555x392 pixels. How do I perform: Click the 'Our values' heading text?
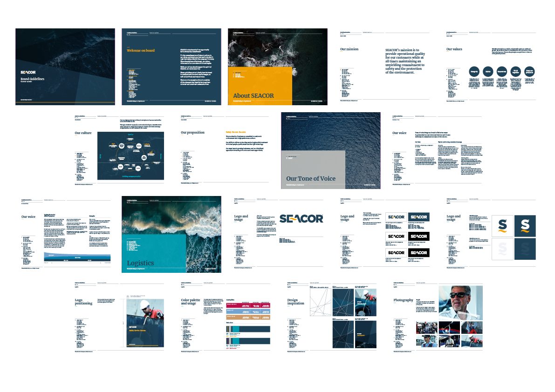(x=454, y=49)
